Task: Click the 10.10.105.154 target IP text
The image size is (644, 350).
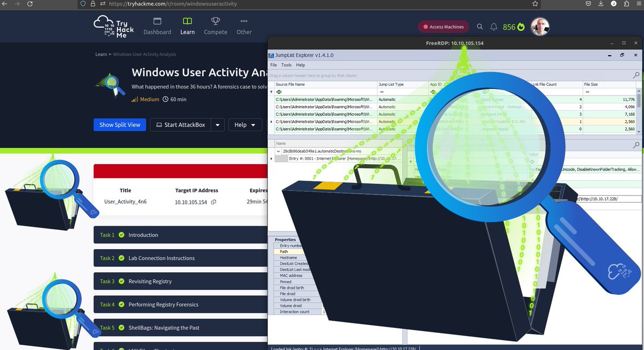Action: click(191, 202)
